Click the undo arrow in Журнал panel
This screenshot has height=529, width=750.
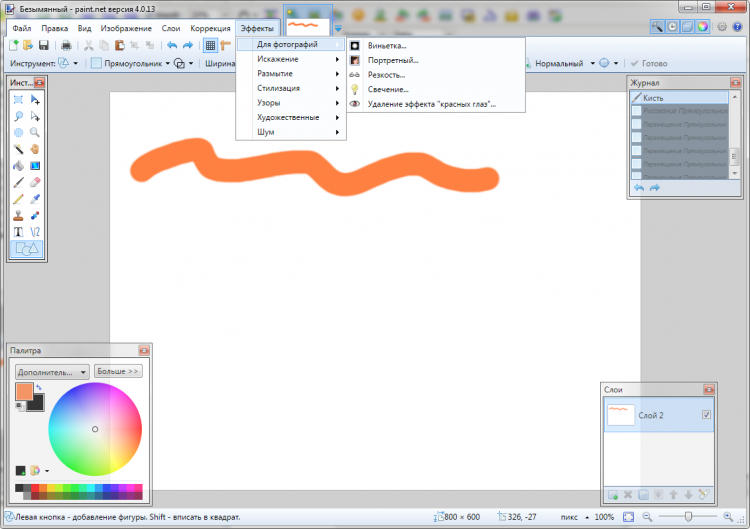coord(639,187)
